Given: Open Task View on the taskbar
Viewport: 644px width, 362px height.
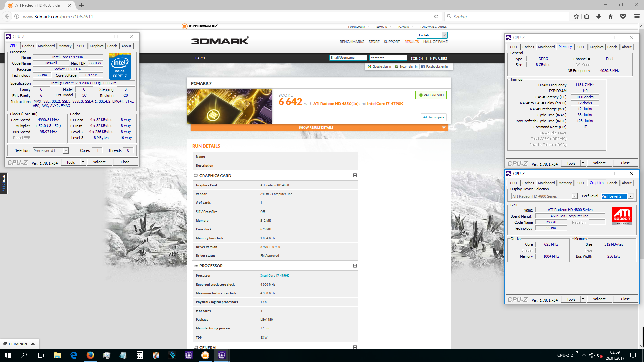Looking at the screenshot, I should (x=40, y=355).
